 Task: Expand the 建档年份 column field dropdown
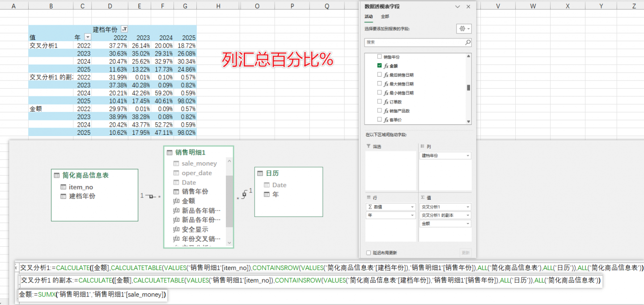[468, 155]
